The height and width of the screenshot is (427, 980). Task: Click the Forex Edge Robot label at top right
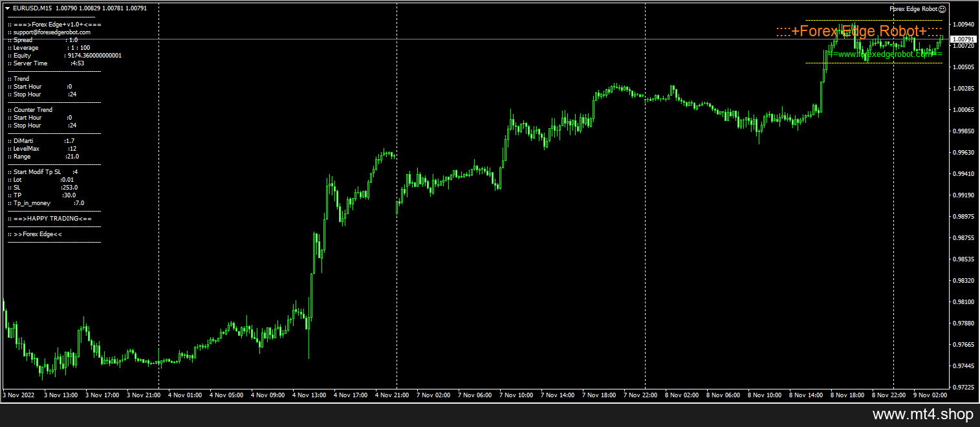point(913,9)
